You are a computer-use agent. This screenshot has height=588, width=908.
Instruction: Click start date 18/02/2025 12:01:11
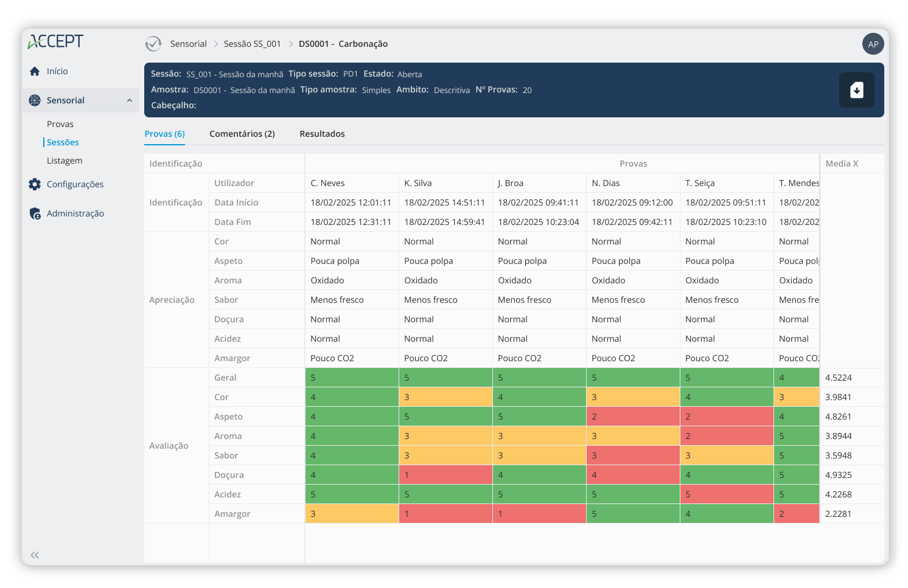351,202
